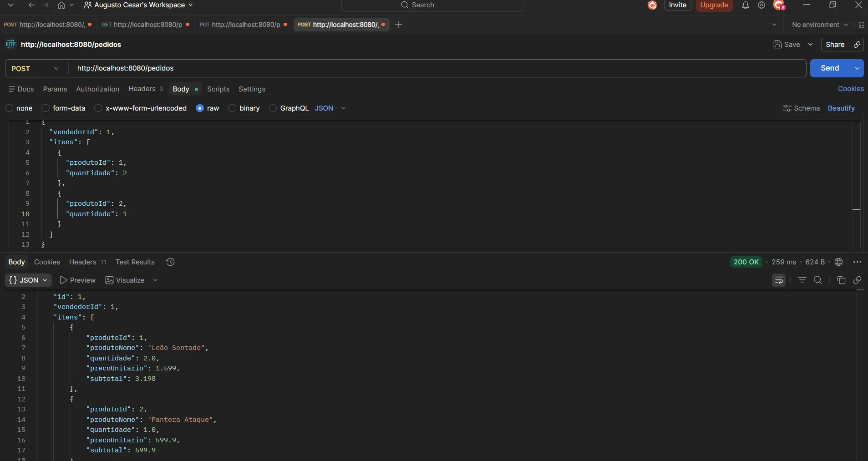Select the raw body type

[199, 108]
